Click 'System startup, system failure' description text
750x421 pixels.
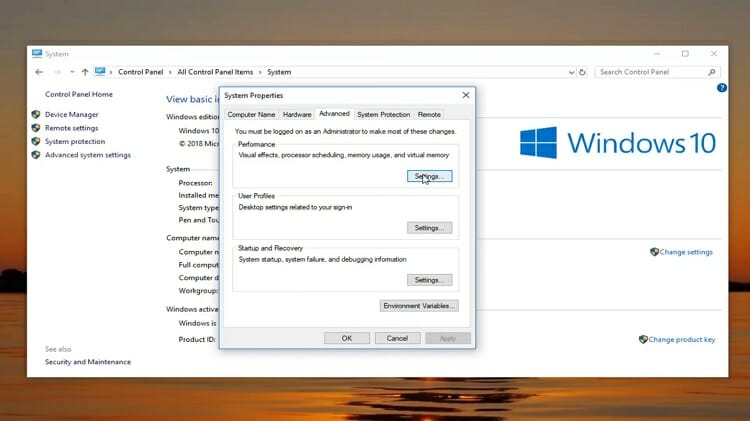tap(322, 259)
